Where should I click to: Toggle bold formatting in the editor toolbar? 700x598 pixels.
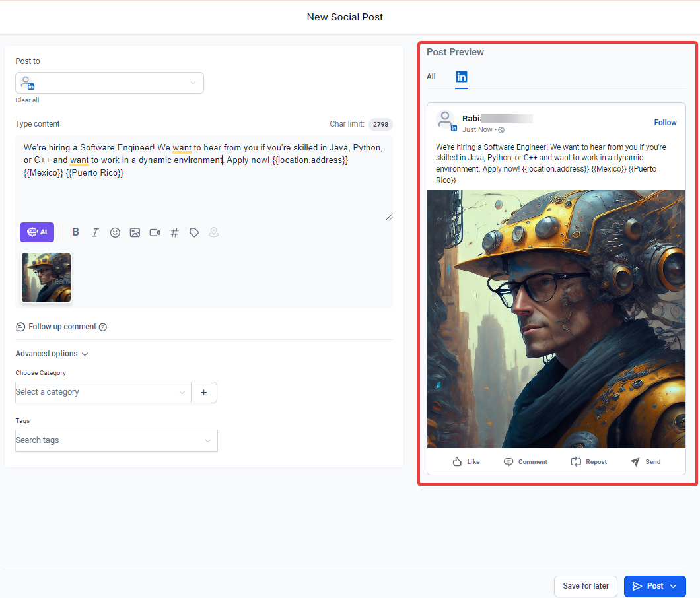point(75,232)
